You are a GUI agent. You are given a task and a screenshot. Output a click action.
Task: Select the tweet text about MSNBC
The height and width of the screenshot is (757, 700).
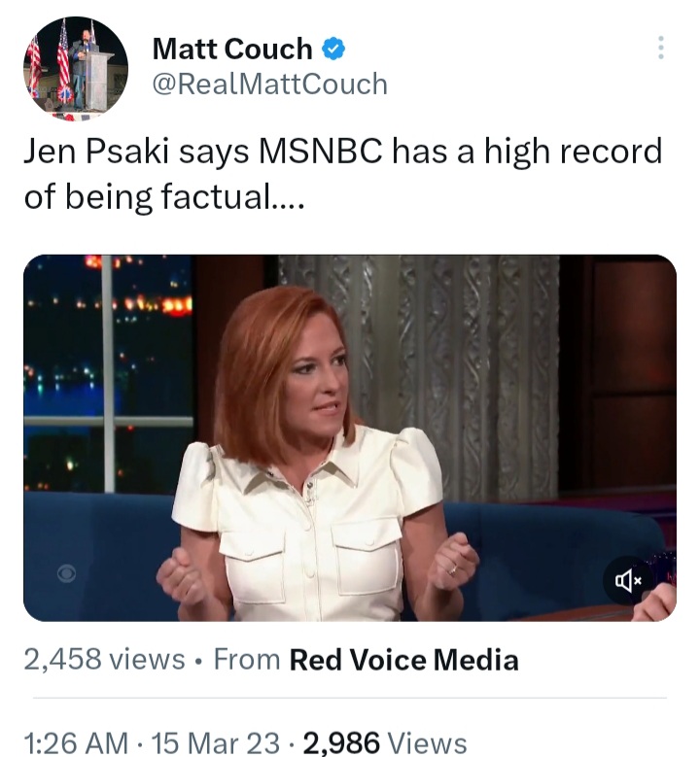pos(342,173)
